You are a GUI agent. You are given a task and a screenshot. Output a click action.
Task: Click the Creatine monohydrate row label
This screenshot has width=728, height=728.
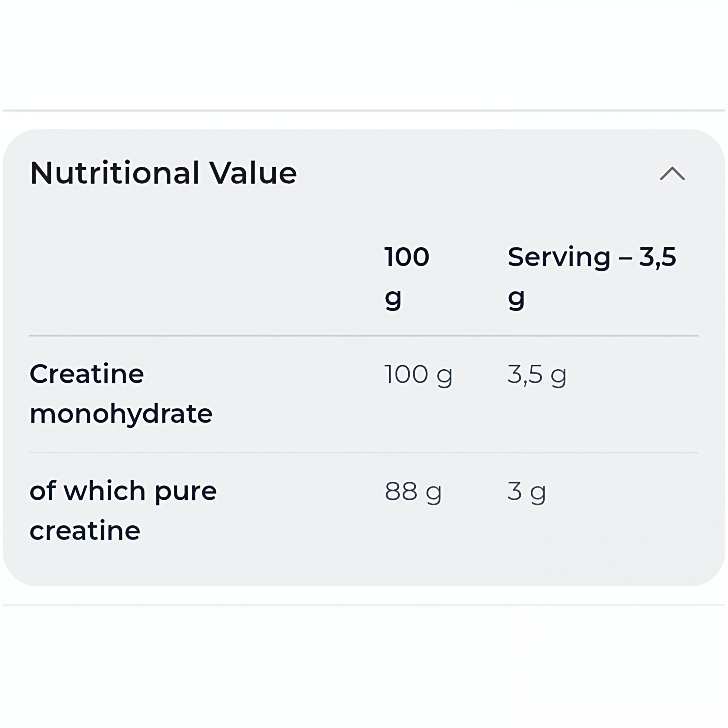click(x=121, y=394)
